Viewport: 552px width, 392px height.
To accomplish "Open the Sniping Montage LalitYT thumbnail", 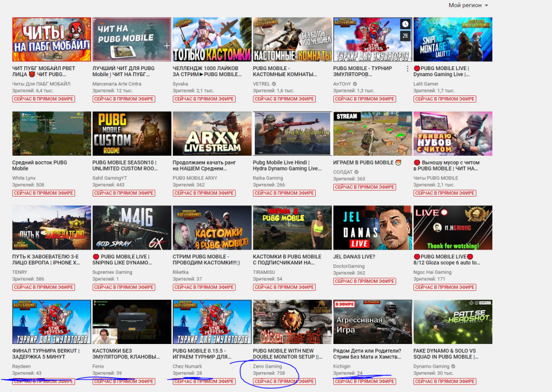I will click(x=453, y=39).
